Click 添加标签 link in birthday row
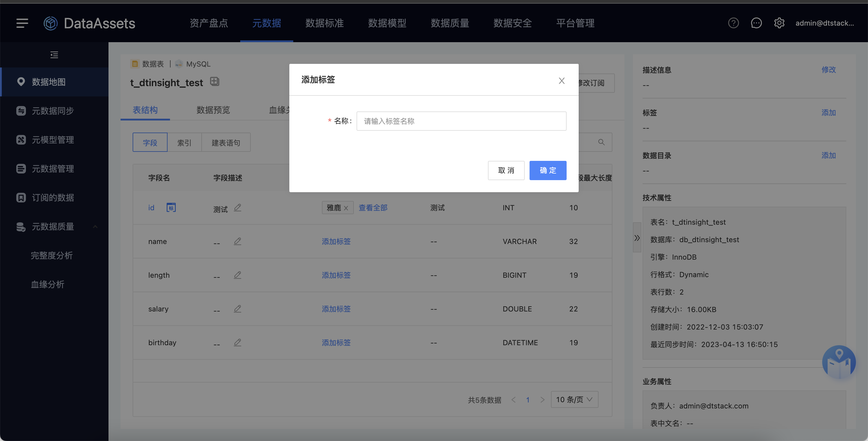 (x=336, y=342)
